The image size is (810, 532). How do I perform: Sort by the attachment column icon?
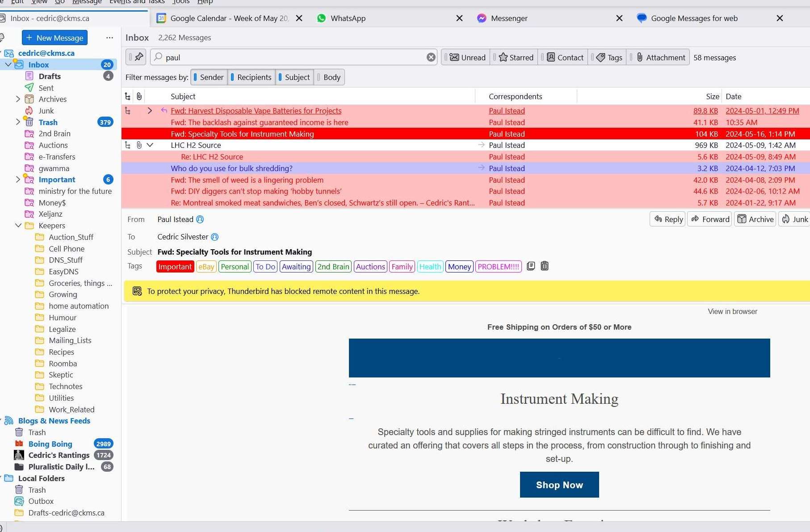tap(139, 96)
